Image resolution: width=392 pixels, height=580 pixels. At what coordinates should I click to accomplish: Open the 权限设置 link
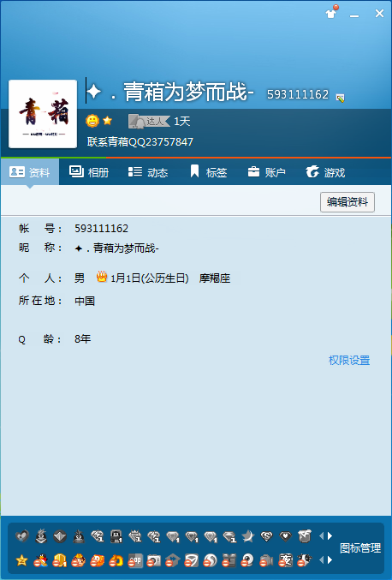[349, 361]
